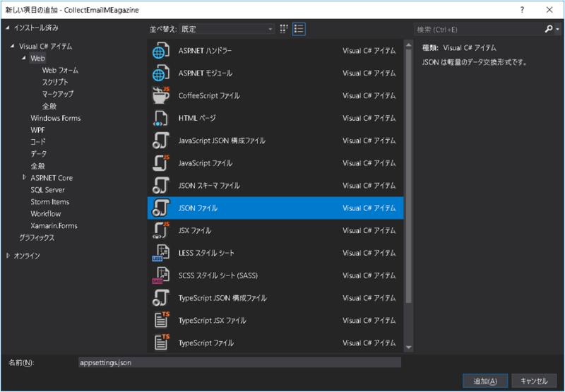565x392 pixels.
Task: Click the ASP.NET ハンドラー globe icon
Action: (x=161, y=51)
